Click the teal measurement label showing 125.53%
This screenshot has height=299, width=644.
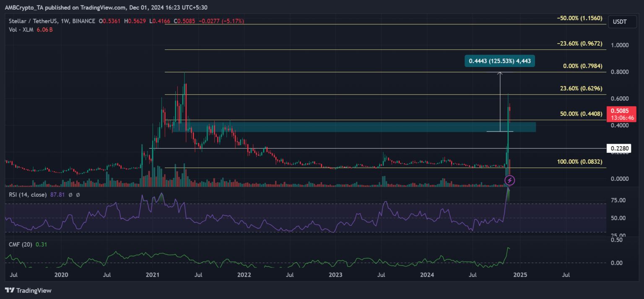tap(499, 61)
